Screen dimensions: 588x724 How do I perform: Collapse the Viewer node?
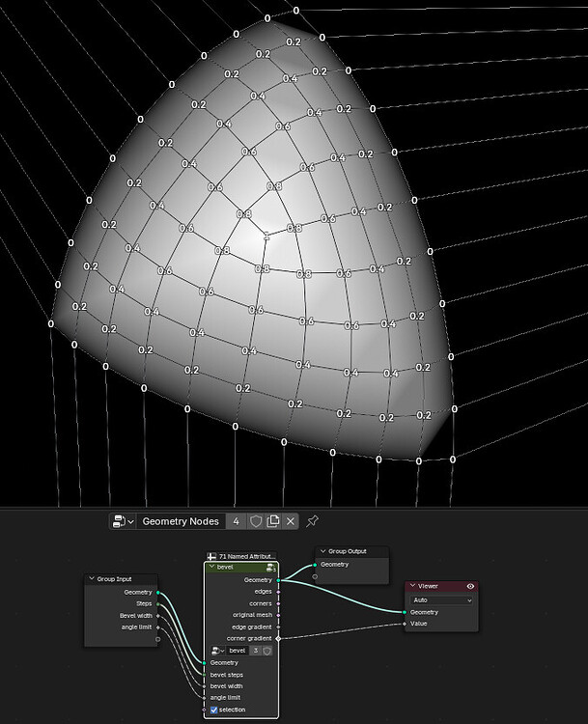pos(412,586)
